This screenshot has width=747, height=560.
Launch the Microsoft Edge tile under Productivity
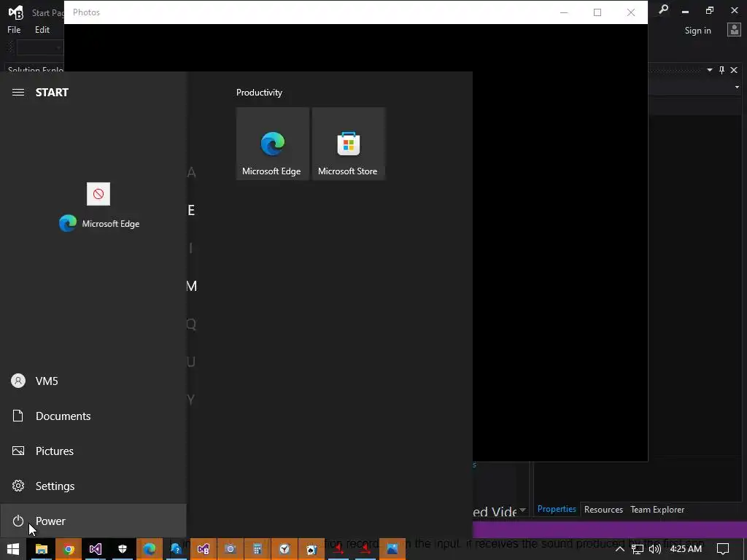(273, 144)
